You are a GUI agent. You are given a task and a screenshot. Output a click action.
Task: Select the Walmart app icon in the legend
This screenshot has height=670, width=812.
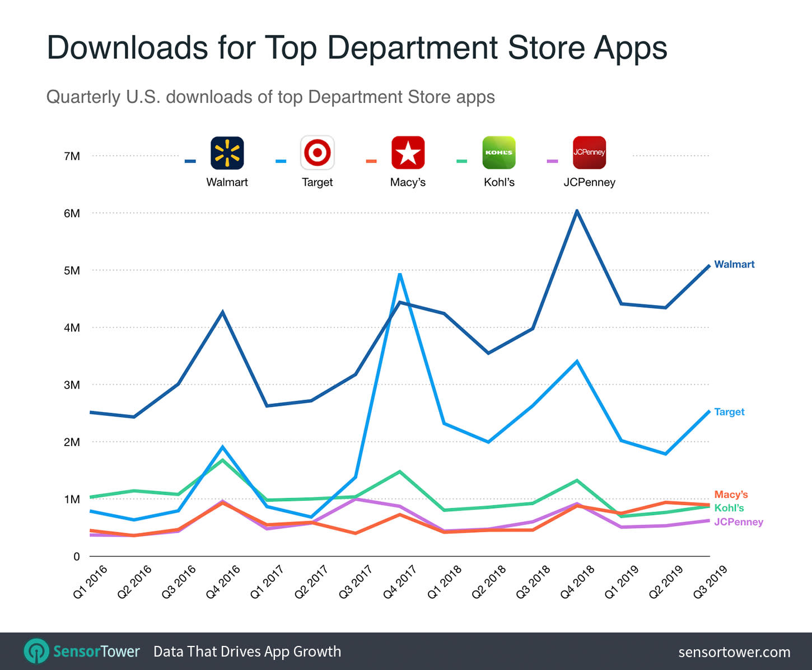227,152
